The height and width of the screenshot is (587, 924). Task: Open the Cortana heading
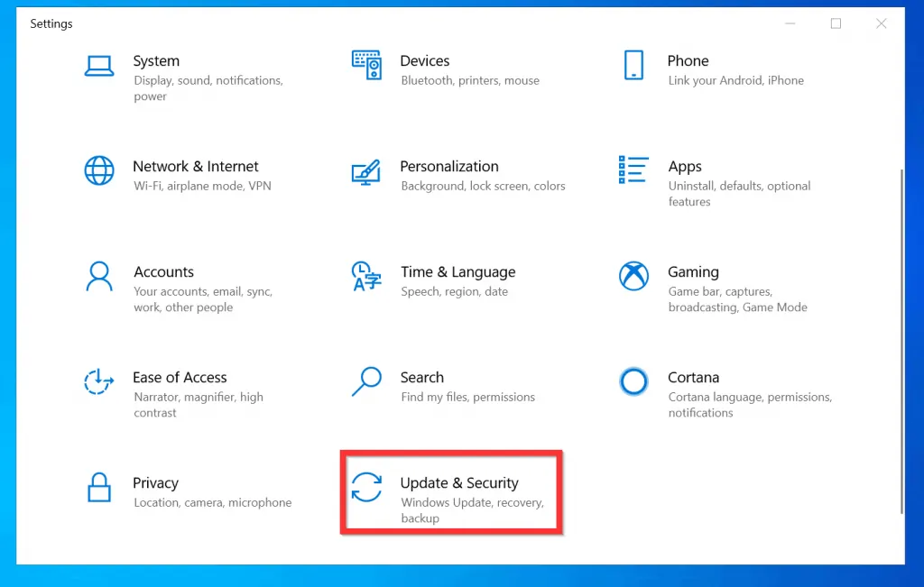[x=693, y=377]
